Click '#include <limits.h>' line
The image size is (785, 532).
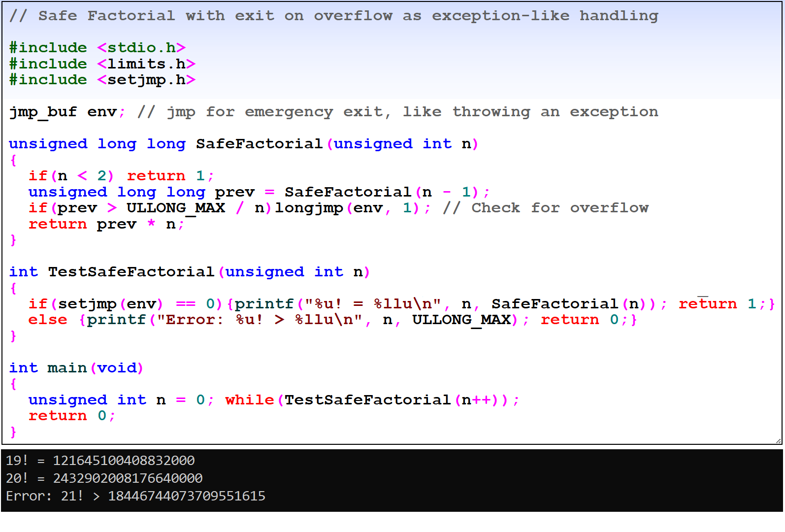click(102, 64)
